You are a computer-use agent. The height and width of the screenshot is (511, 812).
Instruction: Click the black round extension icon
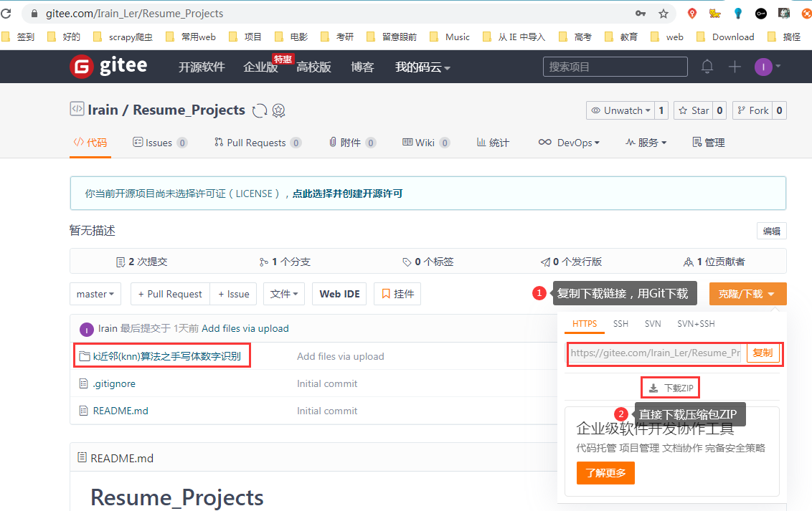(761, 14)
